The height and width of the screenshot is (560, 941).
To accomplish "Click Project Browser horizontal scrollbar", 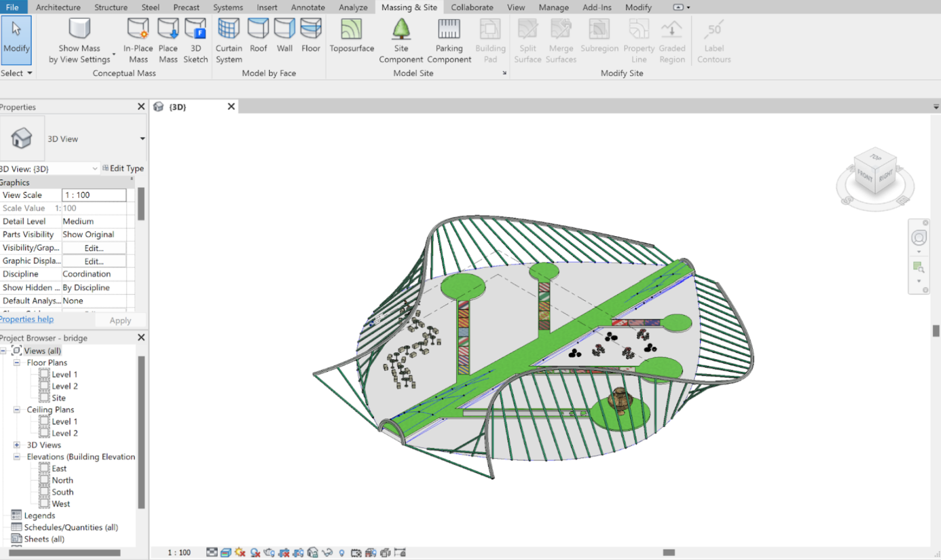I will pos(65,553).
